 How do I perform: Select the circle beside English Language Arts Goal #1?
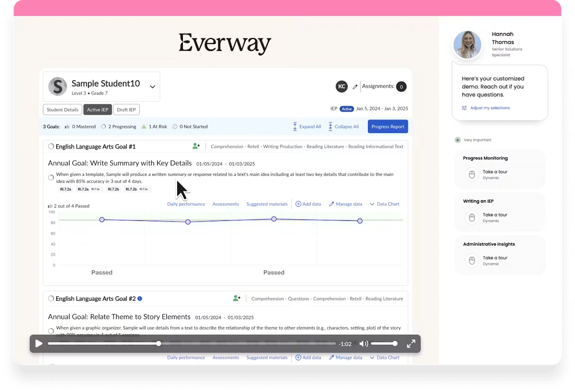pyautogui.click(x=51, y=146)
